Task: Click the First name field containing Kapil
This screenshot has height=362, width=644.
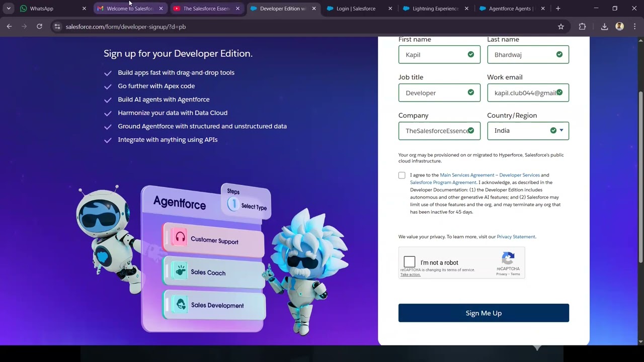Action: [x=439, y=54]
